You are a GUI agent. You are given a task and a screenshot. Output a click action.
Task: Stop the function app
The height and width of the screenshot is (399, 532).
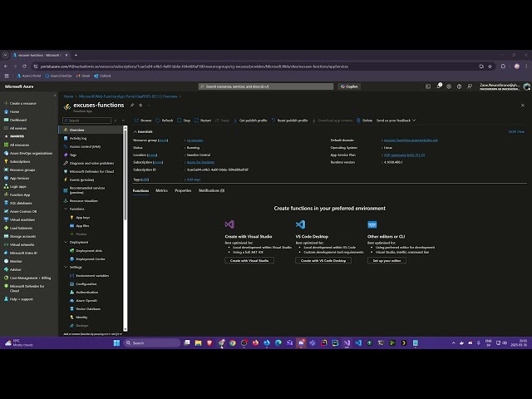pyautogui.click(x=184, y=121)
